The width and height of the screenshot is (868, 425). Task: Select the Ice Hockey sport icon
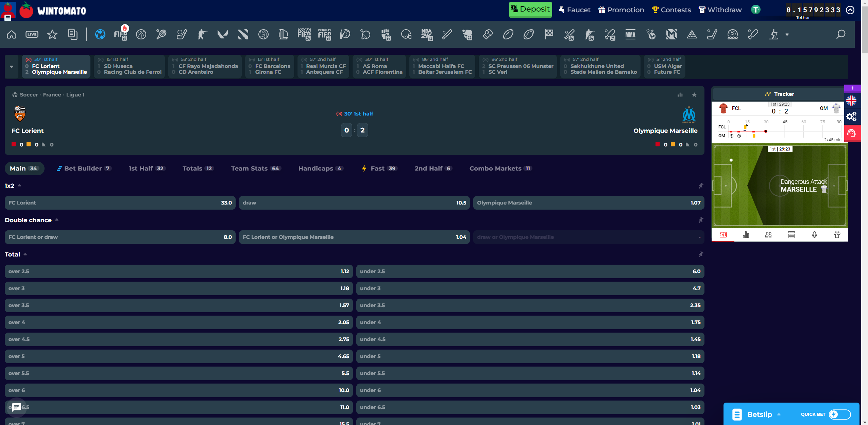(x=182, y=34)
